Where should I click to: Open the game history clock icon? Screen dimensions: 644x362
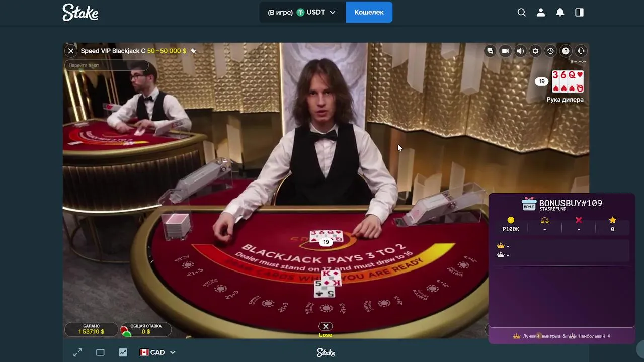tap(550, 51)
